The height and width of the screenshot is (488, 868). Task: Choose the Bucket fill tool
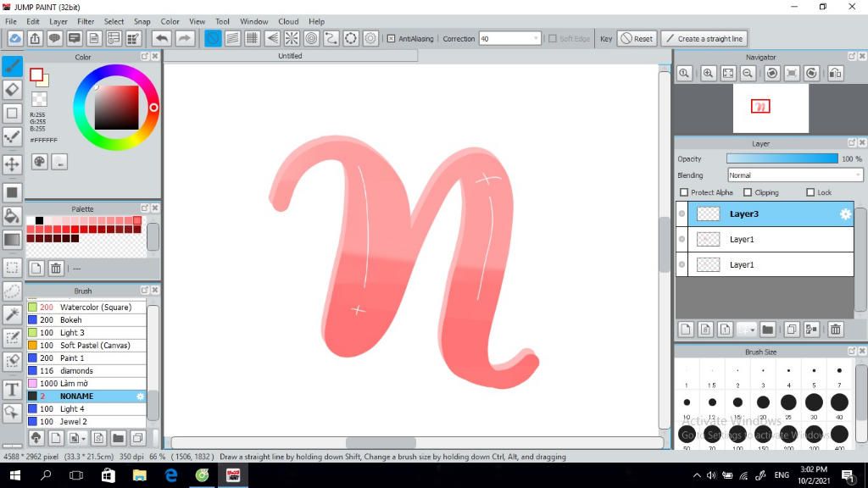coord(12,216)
